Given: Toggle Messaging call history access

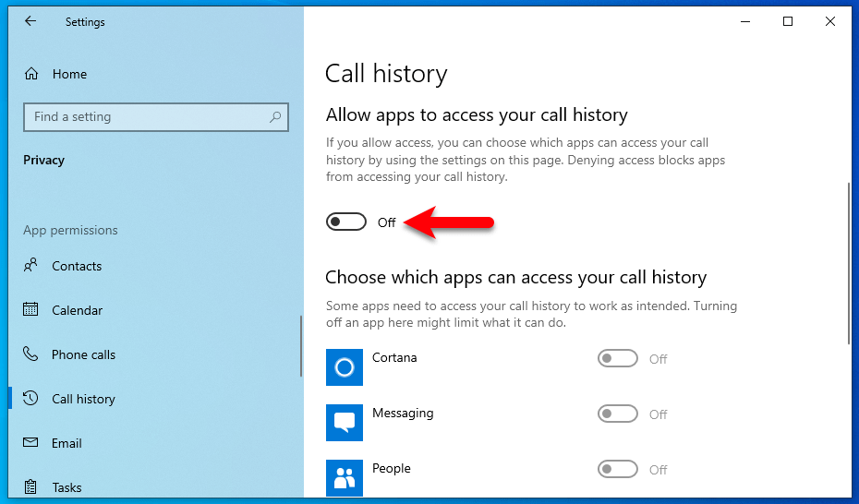Looking at the screenshot, I should [x=617, y=414].
